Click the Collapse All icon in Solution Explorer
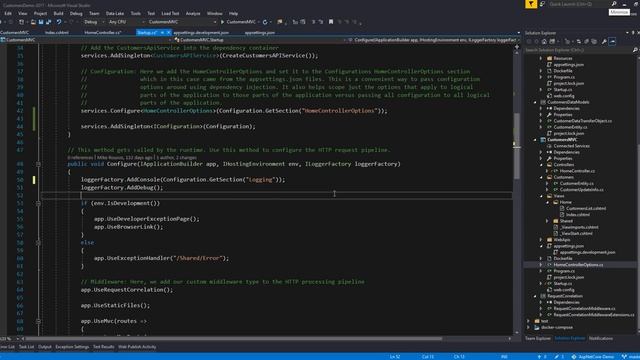The height and width of the screenshot is (360, 640). pos(586,41)
